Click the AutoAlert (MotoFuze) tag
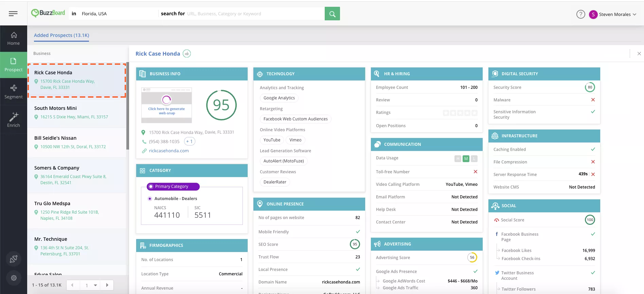Screen dimensions: 644x294 [x=284, y=161]
